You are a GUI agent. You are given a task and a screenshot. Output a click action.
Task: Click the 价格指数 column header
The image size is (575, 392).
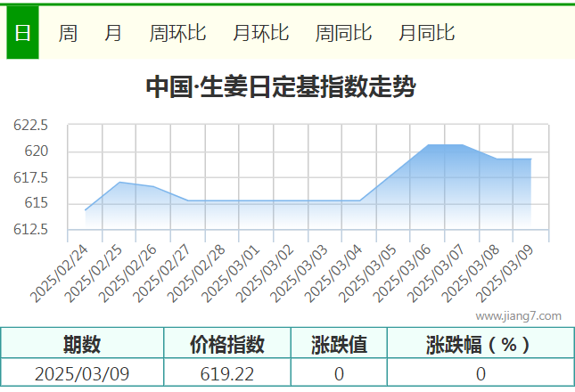coord(227,344)
